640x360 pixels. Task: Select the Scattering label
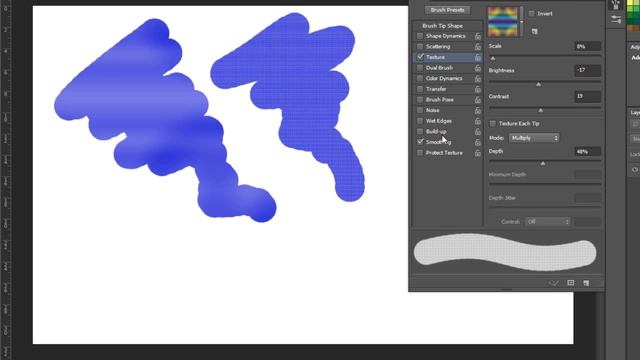pyautogui.click(x=438, y=47)
